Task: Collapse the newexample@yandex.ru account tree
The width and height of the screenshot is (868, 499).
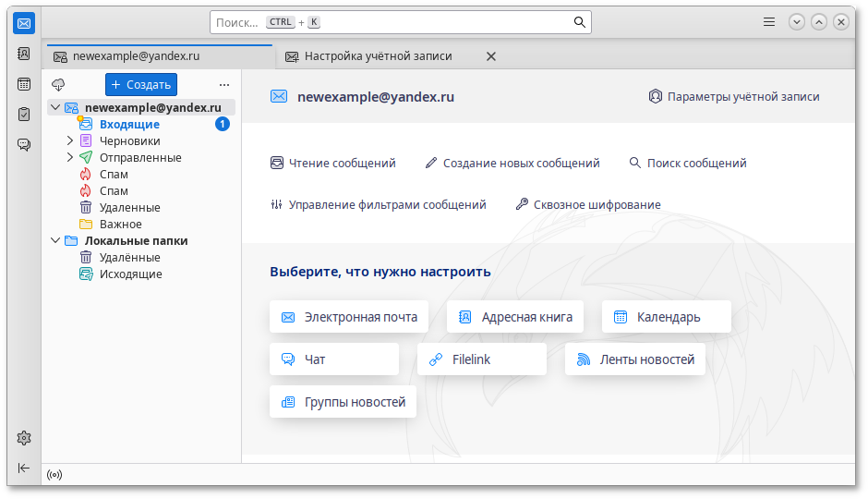Action: (x=55, y=107)
